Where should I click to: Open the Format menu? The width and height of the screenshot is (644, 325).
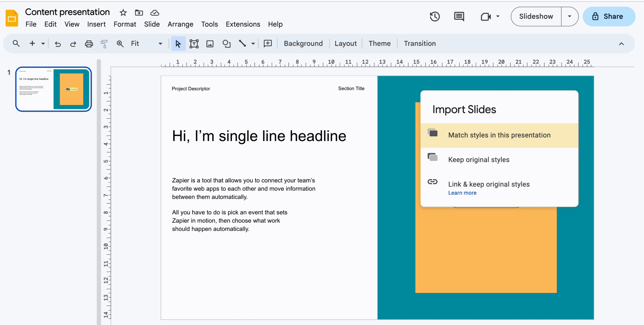125,24
